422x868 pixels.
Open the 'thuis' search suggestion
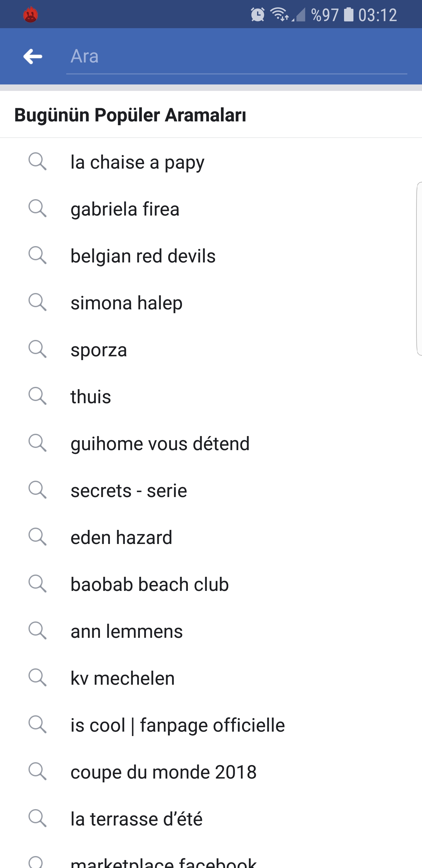[211, 396]
